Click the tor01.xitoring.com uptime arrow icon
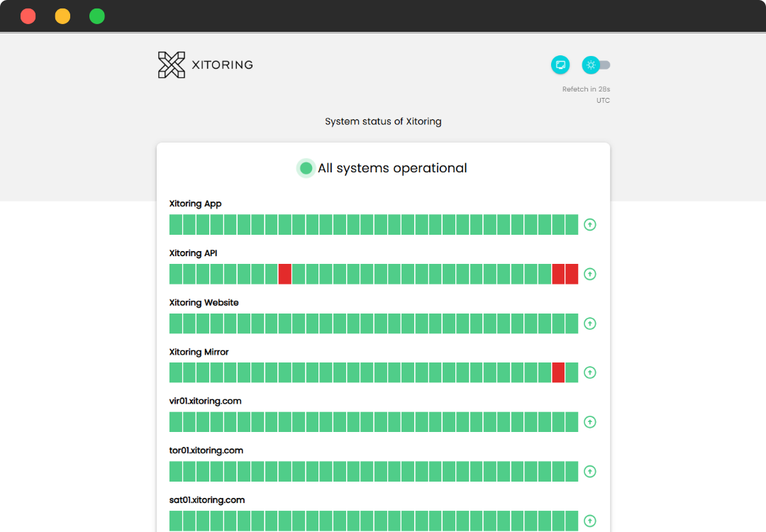Screen dimensions: 766x532 589,472
